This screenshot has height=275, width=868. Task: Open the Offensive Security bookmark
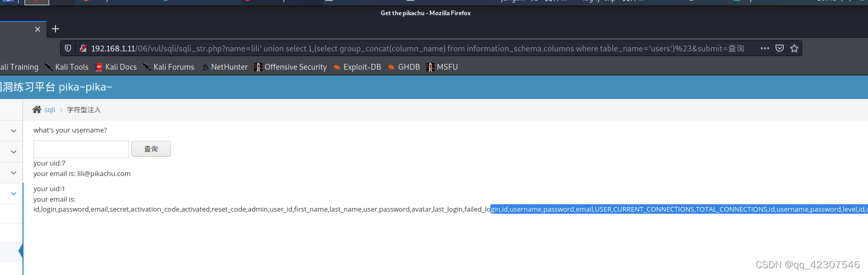coord(291,67)
